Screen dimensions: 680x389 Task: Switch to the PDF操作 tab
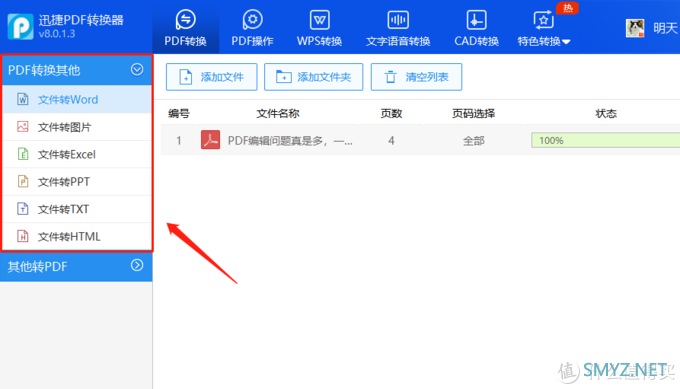pos(252,28)
